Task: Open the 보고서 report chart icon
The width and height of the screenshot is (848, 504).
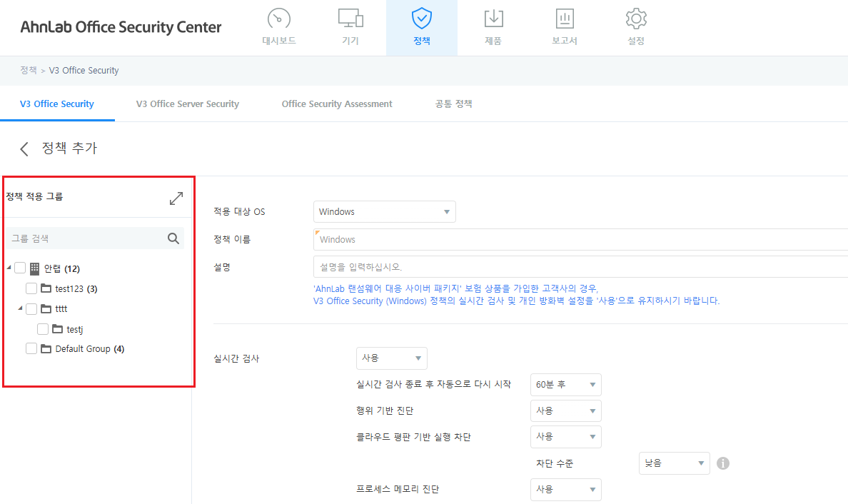Action: click(565, 19)
